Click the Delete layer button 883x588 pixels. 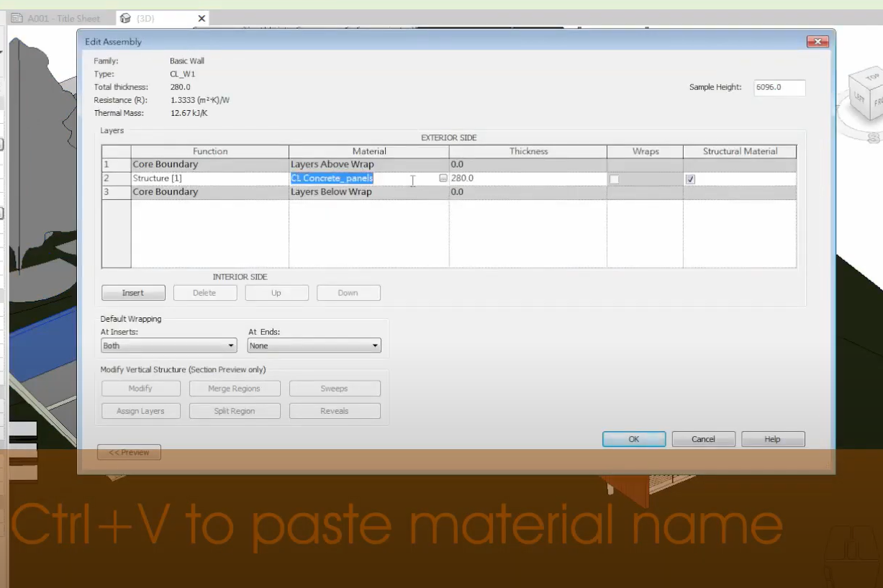click(204, 293)
